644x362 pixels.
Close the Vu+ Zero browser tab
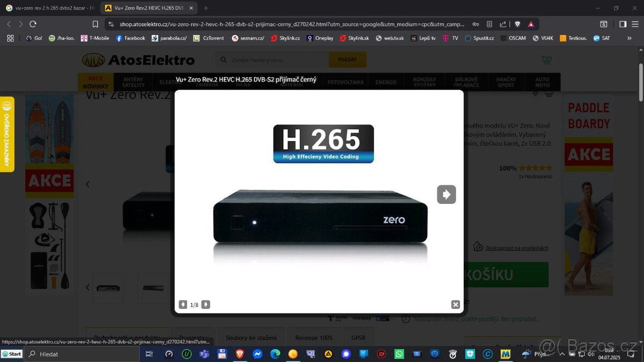click(191, 8)
